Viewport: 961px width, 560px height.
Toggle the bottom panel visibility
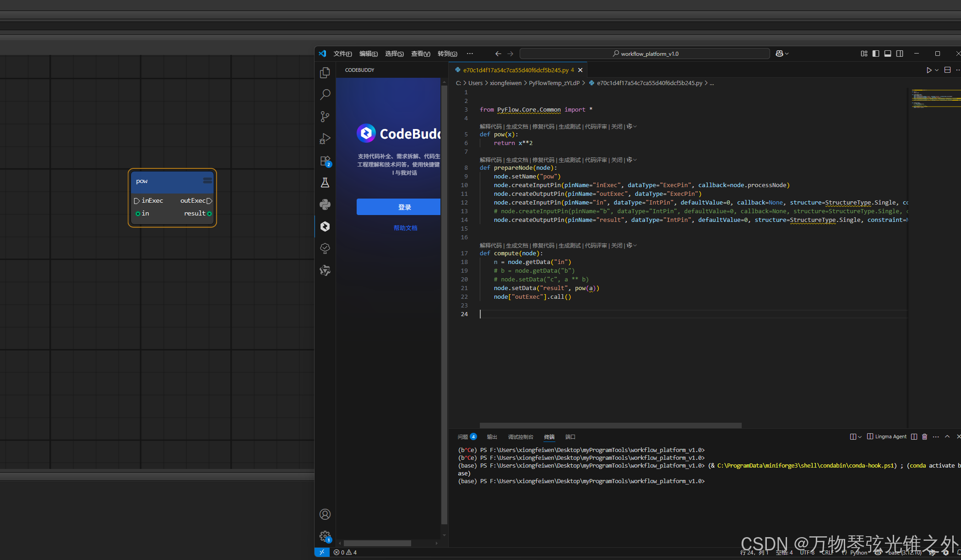pyautogui.click(x=888, y=54)
